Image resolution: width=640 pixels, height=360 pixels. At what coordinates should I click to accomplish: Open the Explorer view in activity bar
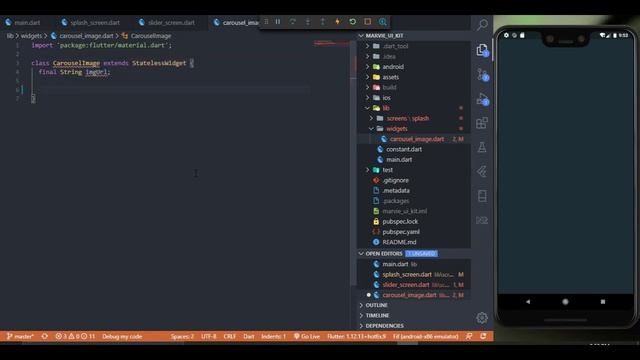(482, 50)
